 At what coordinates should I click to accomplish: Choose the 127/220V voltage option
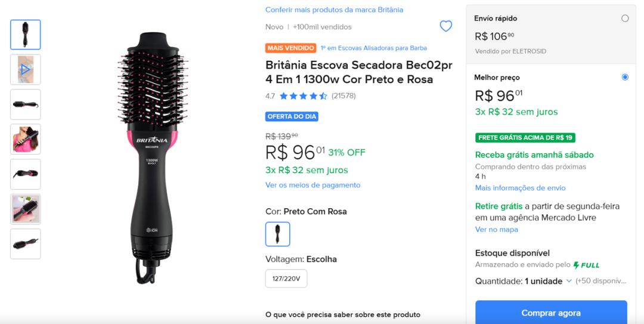click(x=286, y=278)
